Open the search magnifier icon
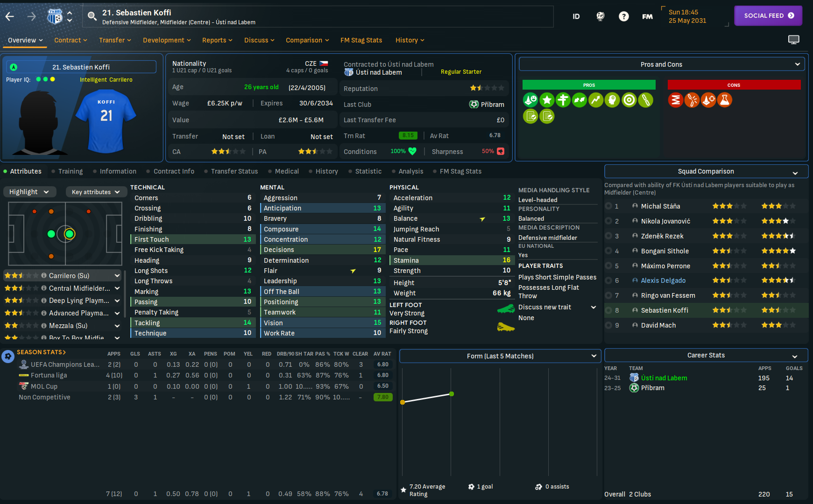 (x=92, y=17)
